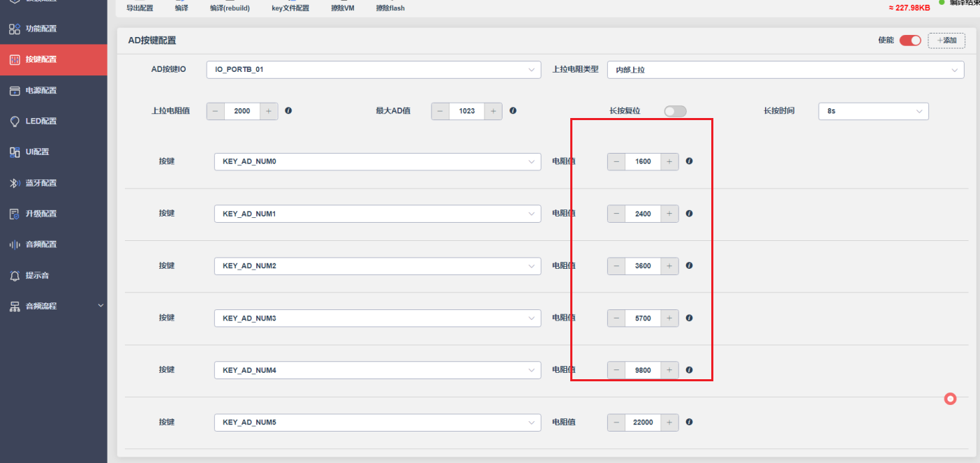The image size is (980, 463).
Task: Click the info icon in KEY_AD_NUM1 row
Action: 689,213
